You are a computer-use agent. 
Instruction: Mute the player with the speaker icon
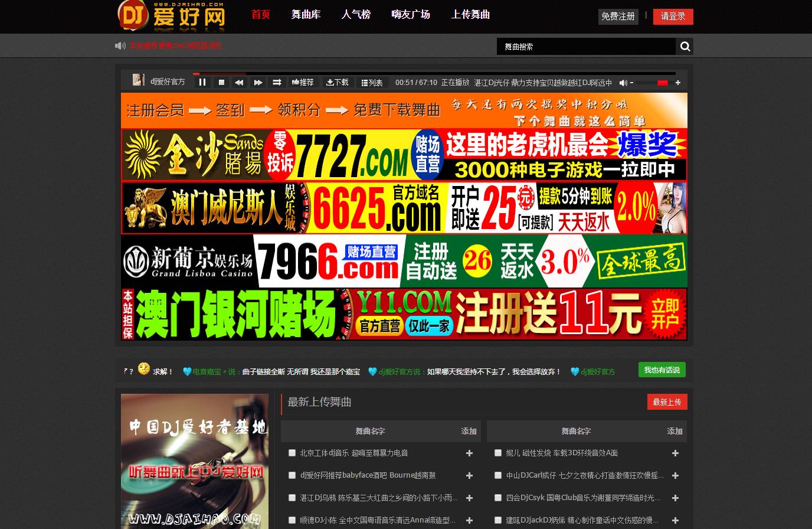(x=623, y=83)
